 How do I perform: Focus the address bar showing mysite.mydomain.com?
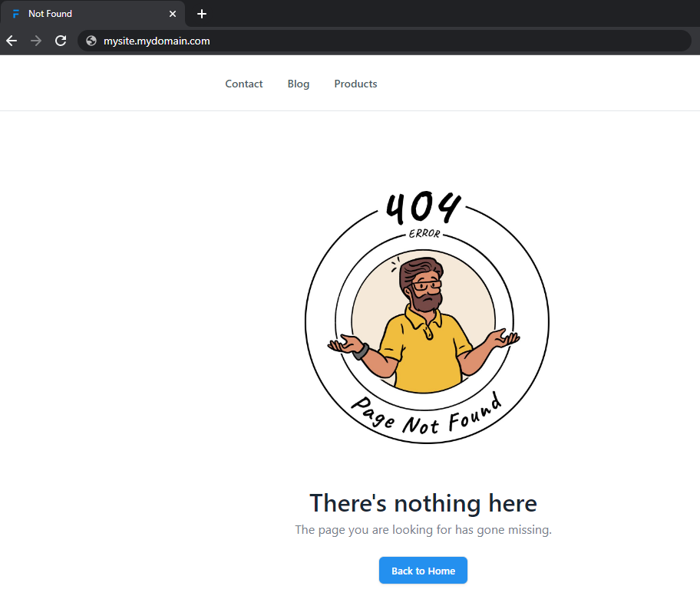(x=385, y=41)
